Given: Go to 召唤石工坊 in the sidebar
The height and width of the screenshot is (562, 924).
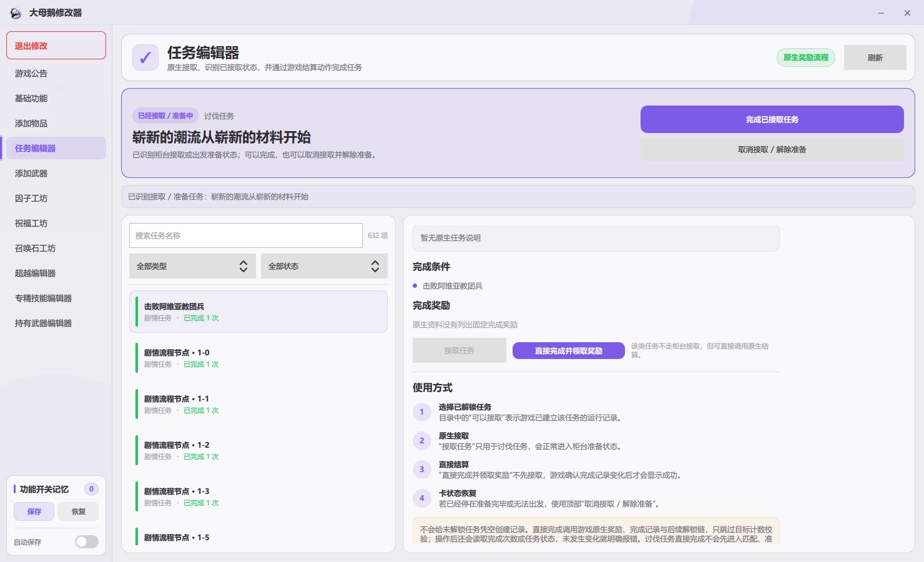Looking at the screenshot, I should 56,249.
